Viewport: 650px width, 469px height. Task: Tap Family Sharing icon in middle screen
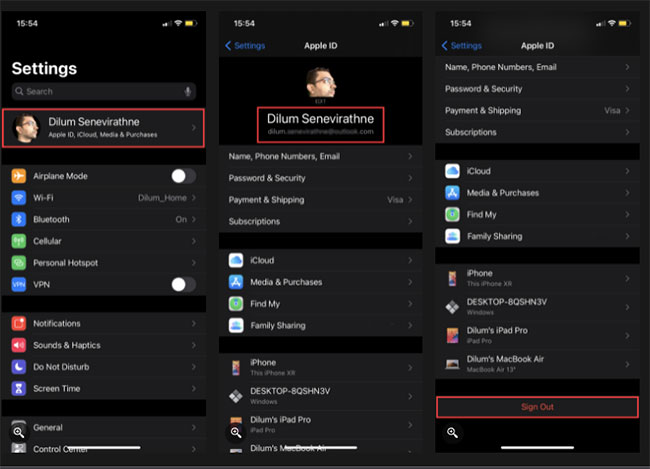pos(236,326)
